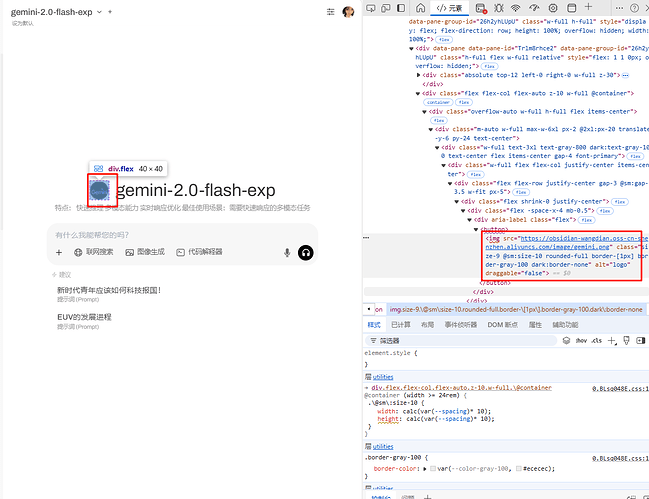Open first utilities layer link
The image size is (649, 499).
click(x=383, y=377)
